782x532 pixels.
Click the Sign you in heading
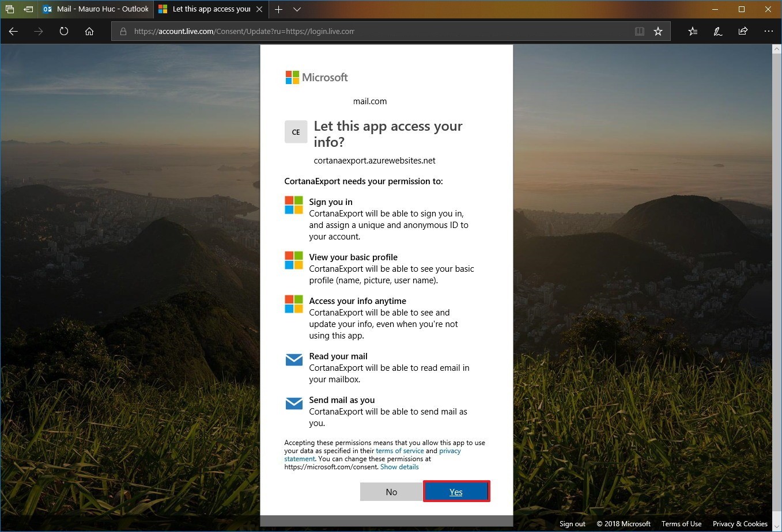coord(331,202)
